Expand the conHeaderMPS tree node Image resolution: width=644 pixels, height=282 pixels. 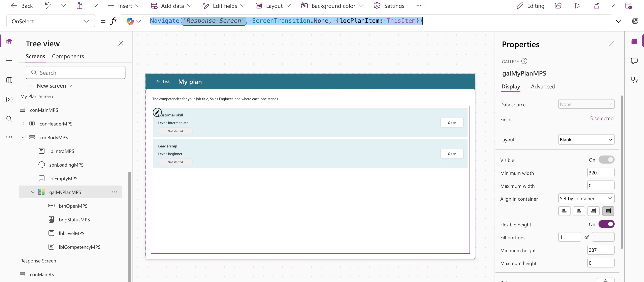(x=23, y=124)
